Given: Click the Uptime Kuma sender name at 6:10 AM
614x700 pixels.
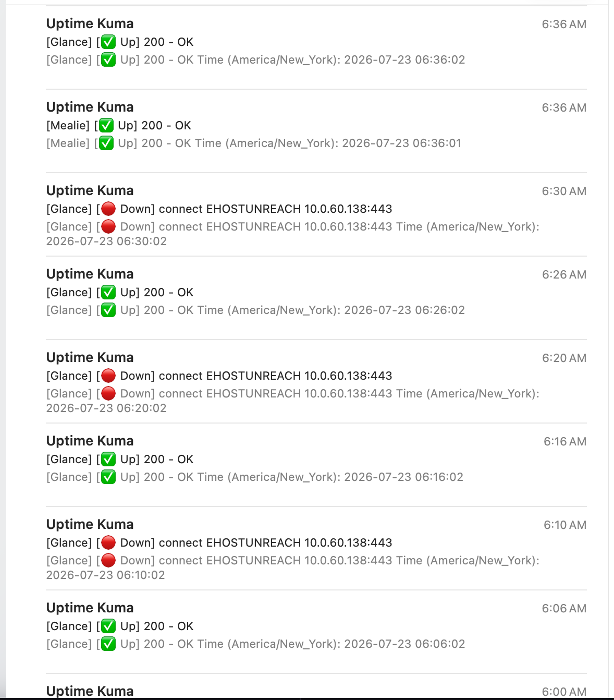Looking at the screenshot, I should pos(90,524).
